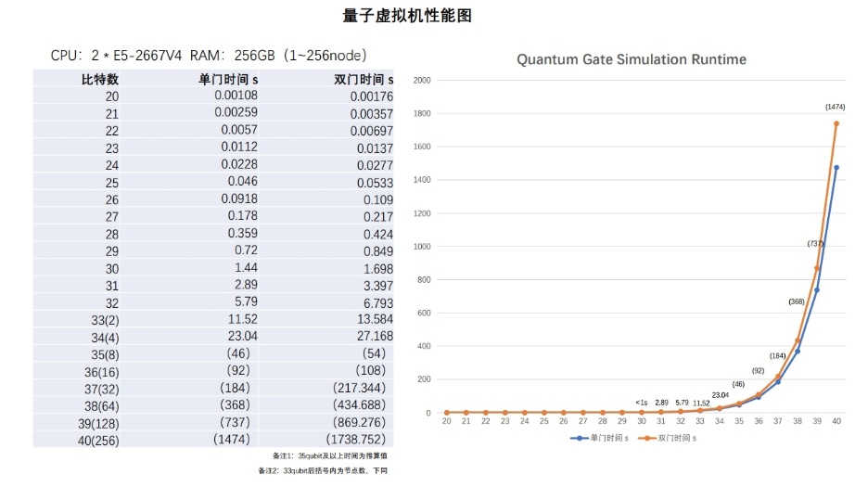The height and width of the screenshot is (487, 868).
Task: Click the 备注2 footnote text
Action: pyautogui.click(x=323, y=471)
